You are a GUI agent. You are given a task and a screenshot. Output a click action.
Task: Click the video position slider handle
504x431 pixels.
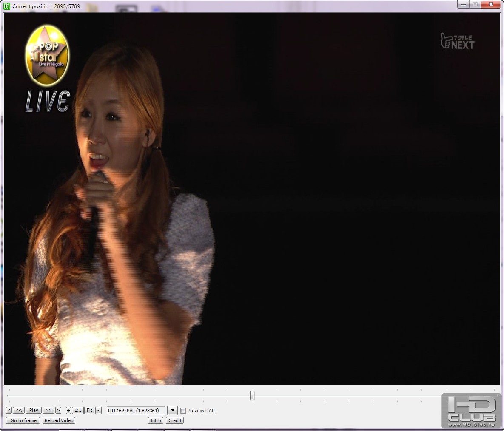(x=252, y=395)
